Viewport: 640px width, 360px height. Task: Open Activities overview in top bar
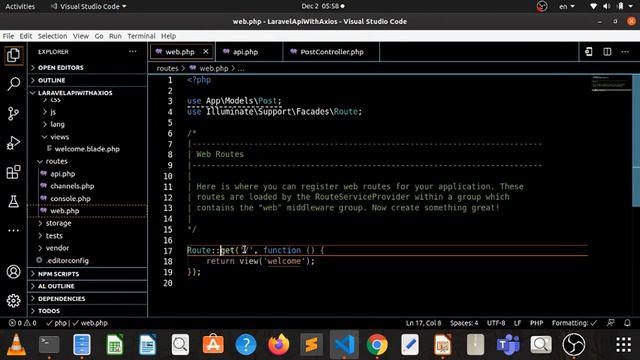[20, 6]
